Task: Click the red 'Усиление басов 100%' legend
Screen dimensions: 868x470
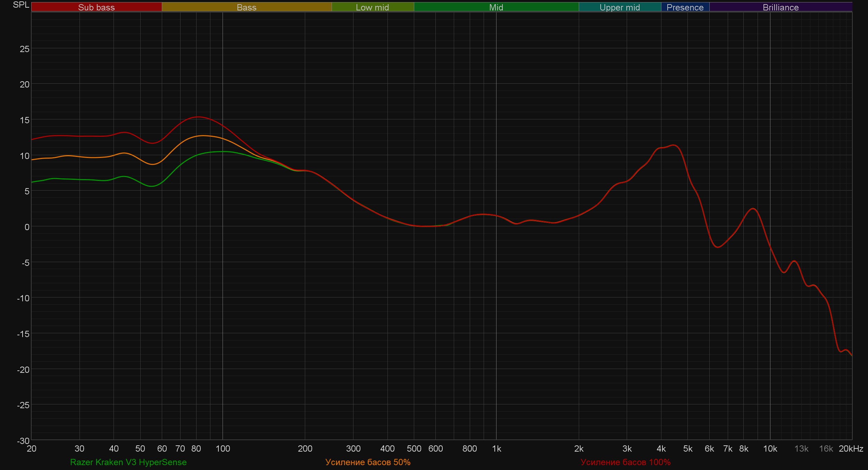Action: pyautogui.click(x=625, y=462)
